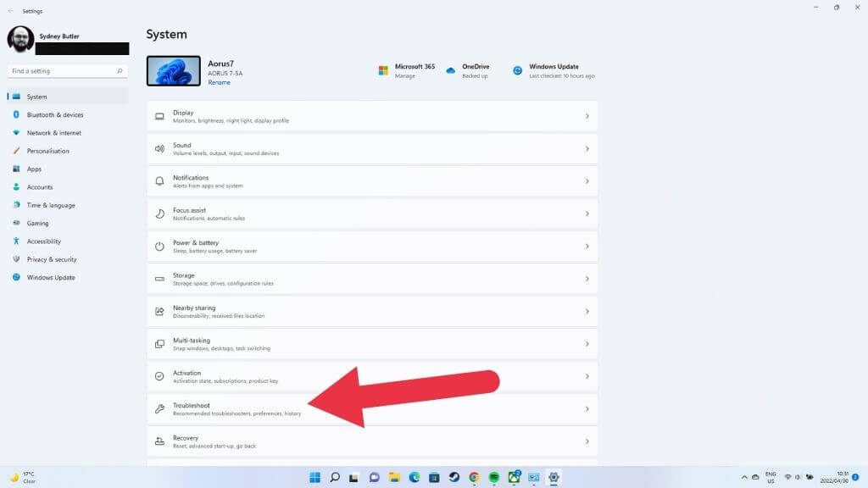Image resolution: width=868 pixels, height=488 pixels.
Task: Switch to Personalisation settings
Action: pyautogui.click(x=68, y=151)
